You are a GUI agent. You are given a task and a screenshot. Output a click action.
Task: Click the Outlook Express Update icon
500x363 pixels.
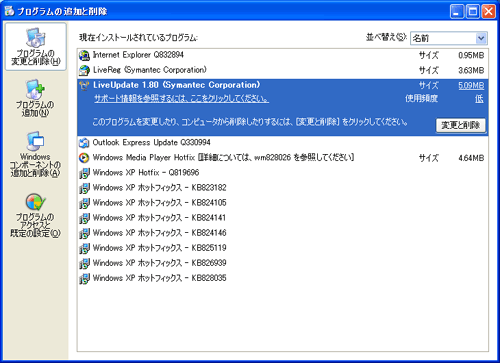coord(84,143)
